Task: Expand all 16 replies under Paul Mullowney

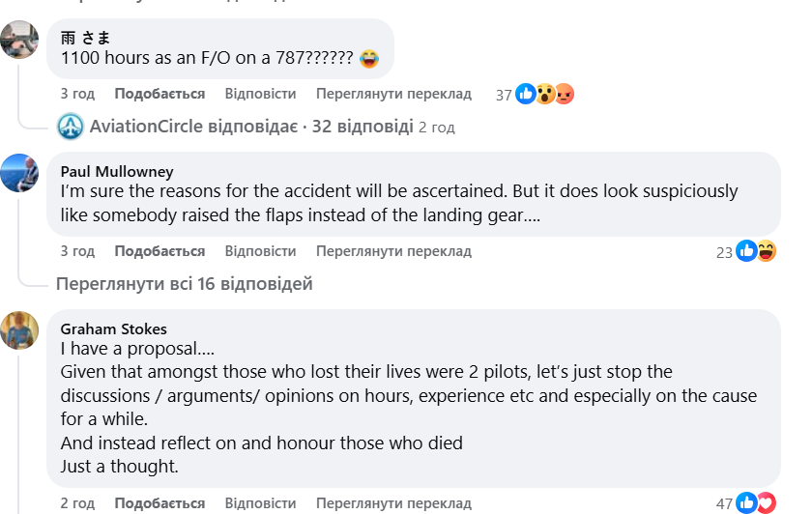Action: (x=184, y=284)
